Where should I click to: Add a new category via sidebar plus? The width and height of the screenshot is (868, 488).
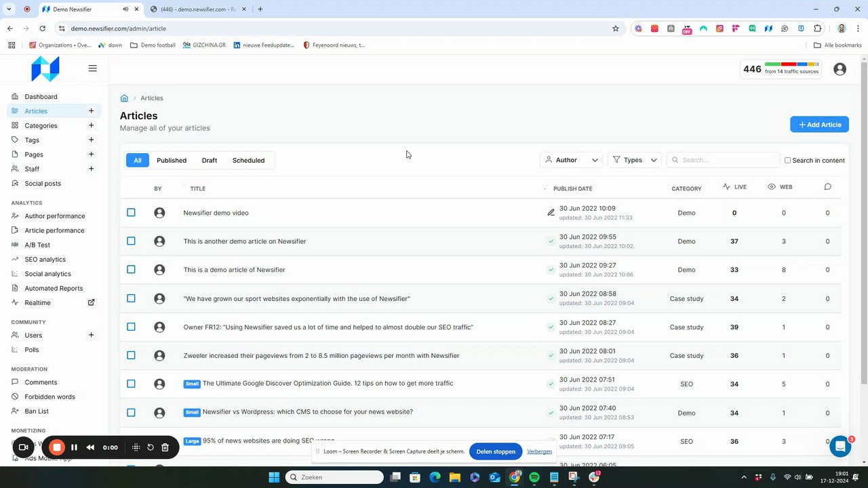click(x=91, y=125)
